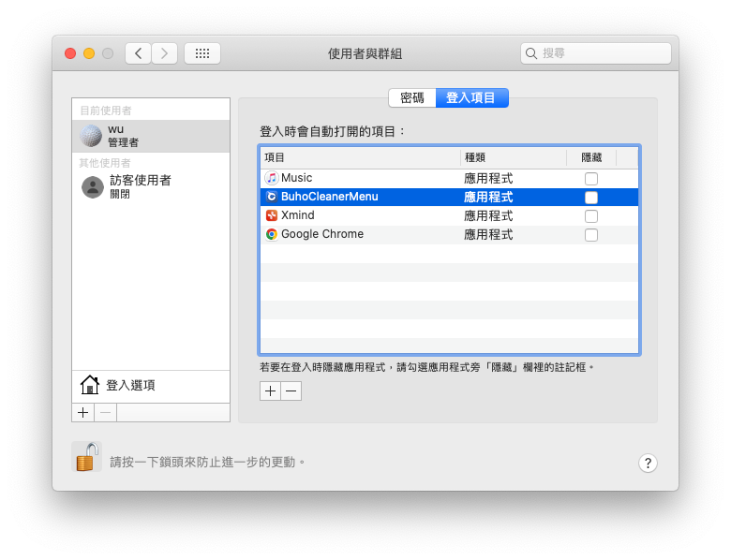Viewport: 731px width, 560px height.
Task: Click the Google Chrome app icon
Action: click(x=272, y=234)
